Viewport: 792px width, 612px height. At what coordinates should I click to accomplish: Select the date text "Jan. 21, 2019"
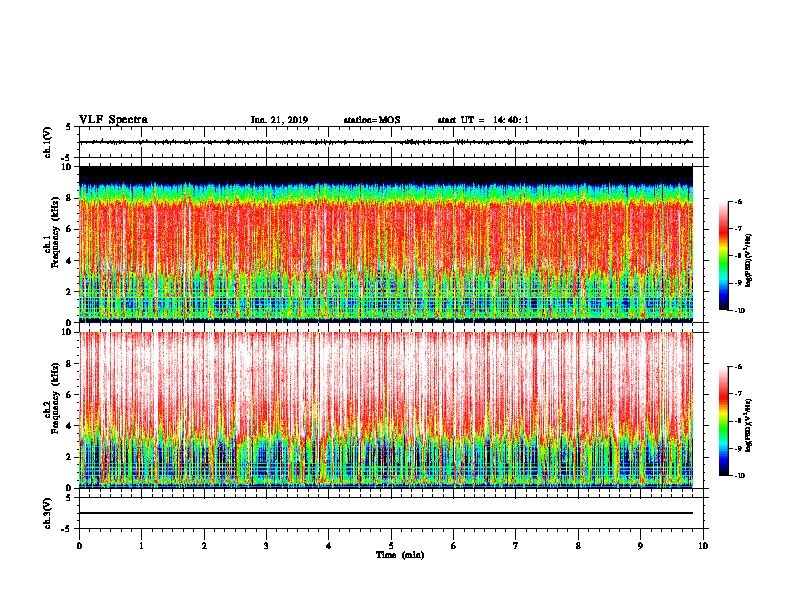(279, 120)
